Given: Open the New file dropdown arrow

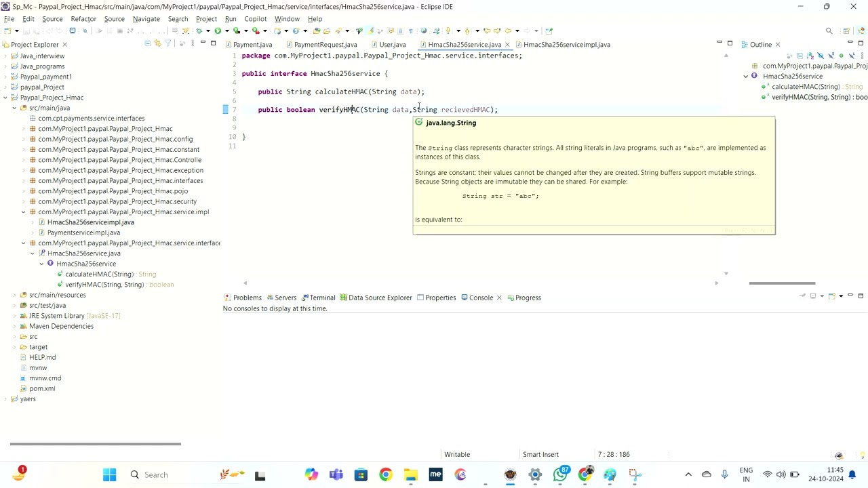Looking at the screenshot, I should [16, 30].
